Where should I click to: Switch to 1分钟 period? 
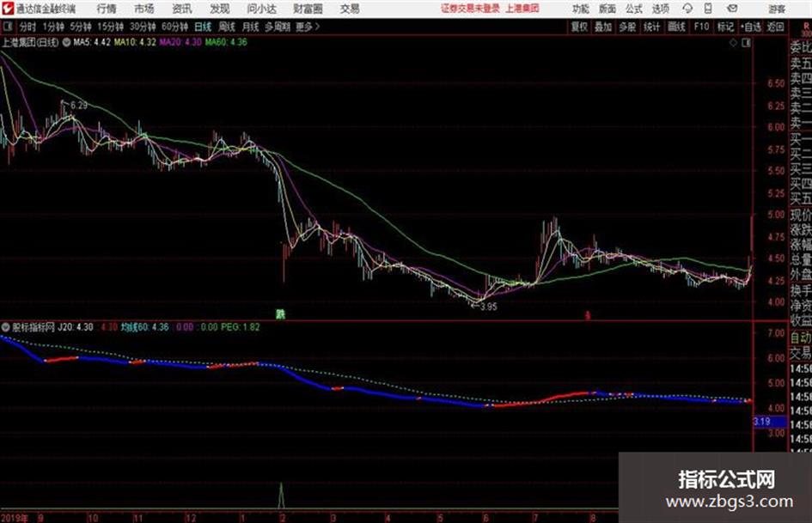click(52, 27)
